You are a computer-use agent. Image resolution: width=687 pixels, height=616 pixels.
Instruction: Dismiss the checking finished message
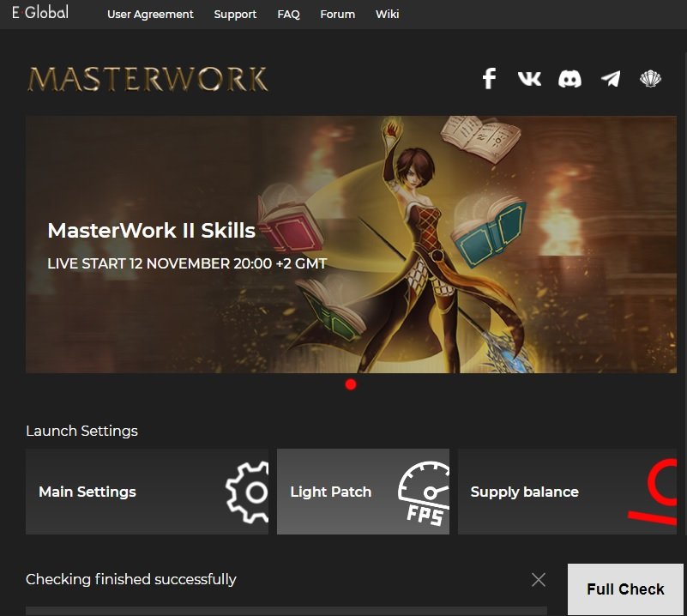pyautogui.click(x=538, y=580)
